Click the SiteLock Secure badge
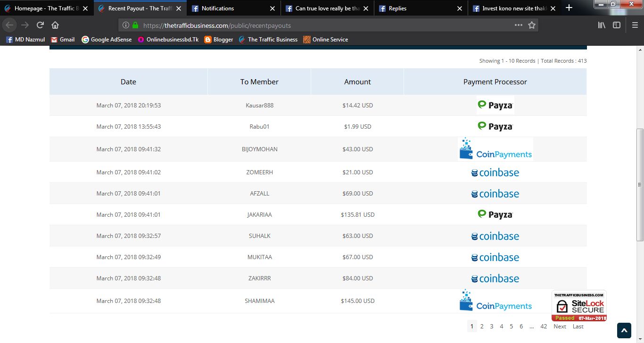This screenshot has width=644, height=343. pos(579,306)
